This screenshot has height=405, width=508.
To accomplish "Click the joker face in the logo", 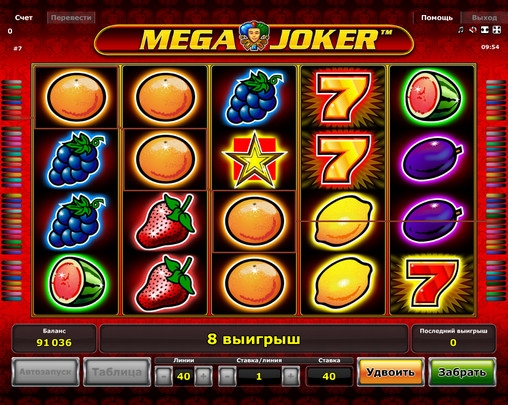I will coord(254,36).
